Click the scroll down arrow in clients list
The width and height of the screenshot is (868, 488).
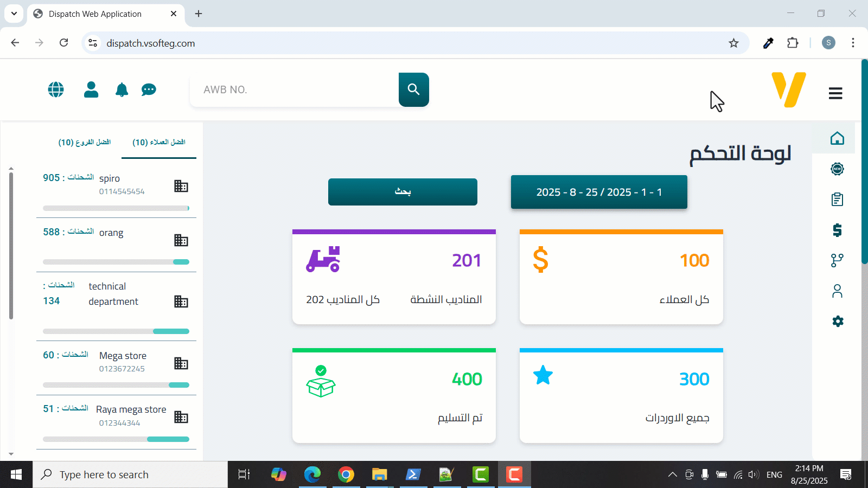[x=11, y=454]
